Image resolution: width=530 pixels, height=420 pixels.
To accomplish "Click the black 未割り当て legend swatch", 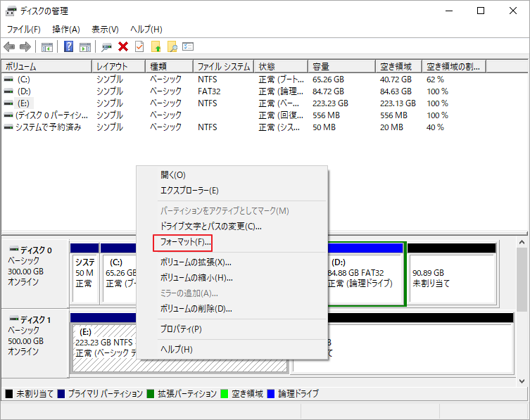I will coord(9,394).
